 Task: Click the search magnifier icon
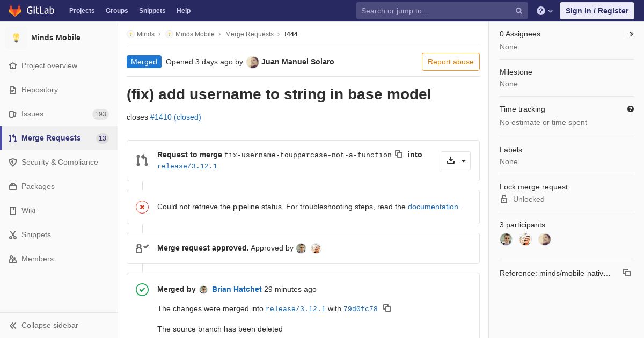coord(519,11)
